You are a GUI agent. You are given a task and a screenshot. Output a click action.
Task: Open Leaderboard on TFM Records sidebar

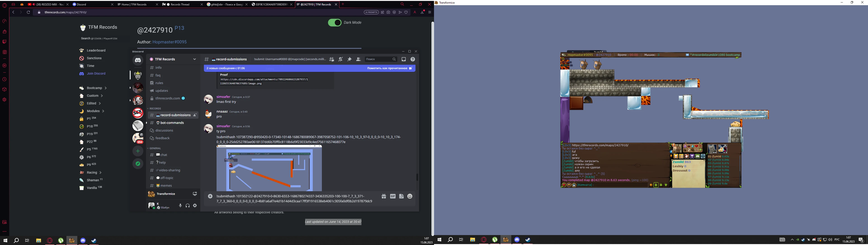[96, 51]
